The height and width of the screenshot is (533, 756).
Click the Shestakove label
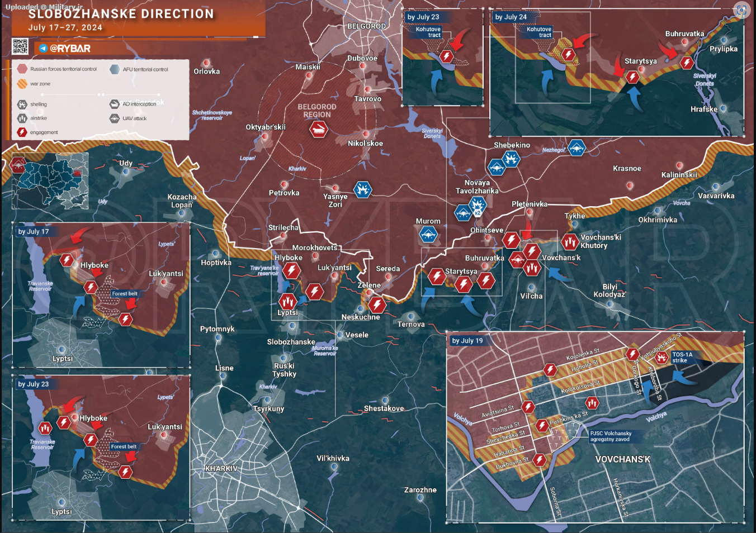pyautogui.click(x=384, y=408)
